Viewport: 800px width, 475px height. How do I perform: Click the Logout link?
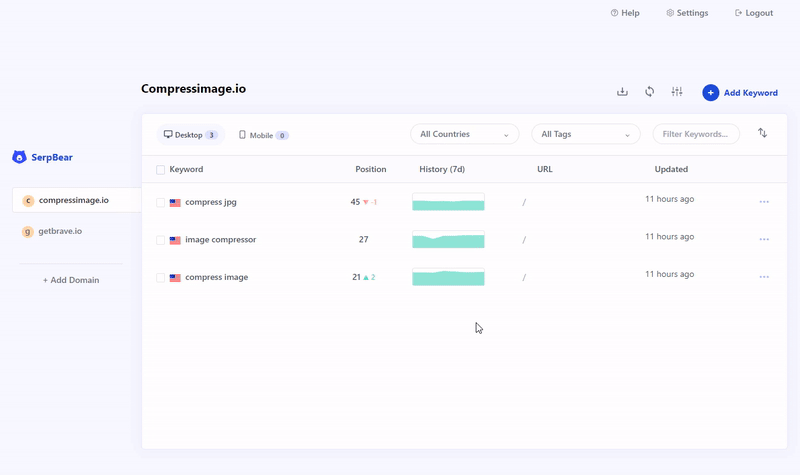pos(754,13)
